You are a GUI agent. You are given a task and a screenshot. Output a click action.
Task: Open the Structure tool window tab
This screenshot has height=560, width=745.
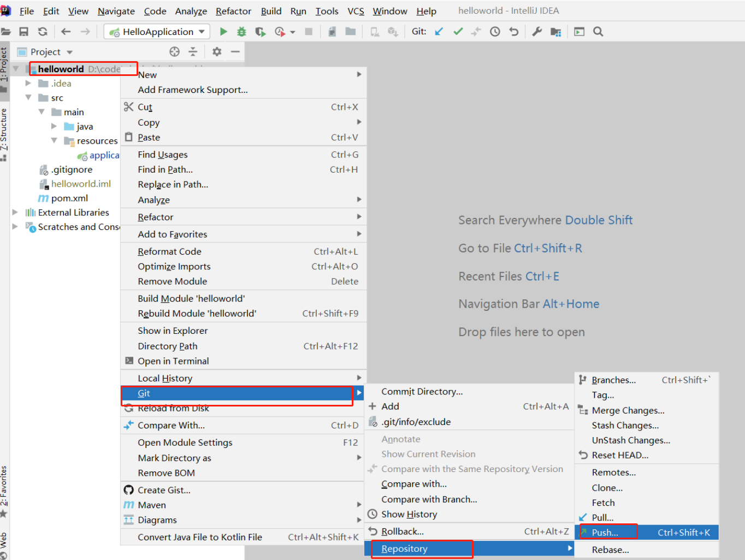(4, 134)
